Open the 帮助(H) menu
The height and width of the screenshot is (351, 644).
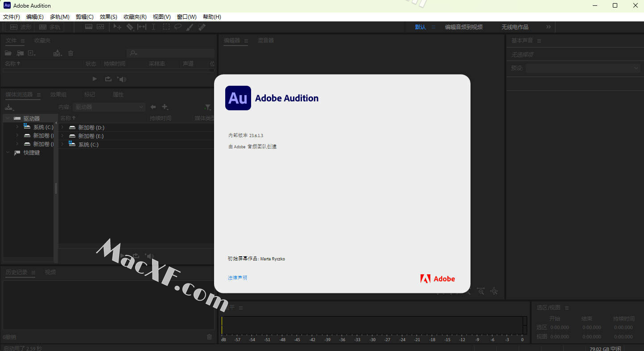click(x=212, y=17)
